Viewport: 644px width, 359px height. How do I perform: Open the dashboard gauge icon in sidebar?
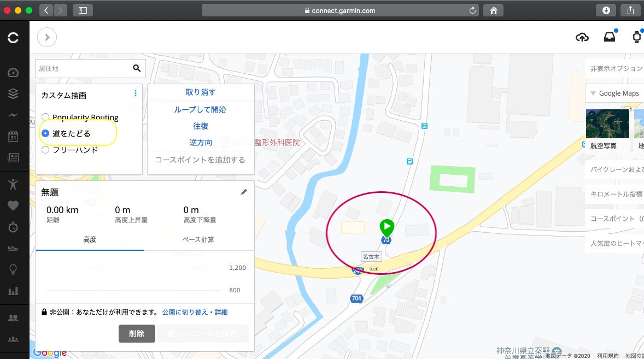13,73
